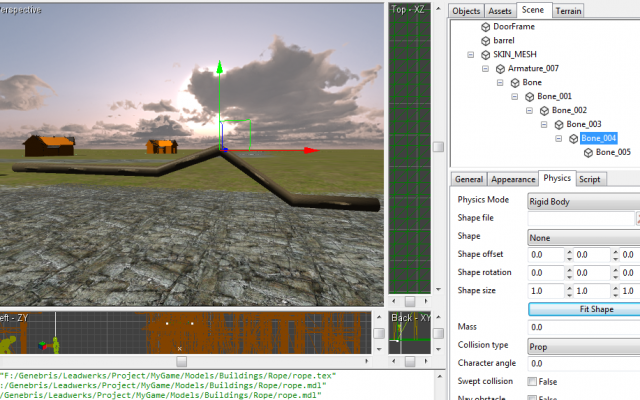
Task: Click the barrel entity cube icon
Action: tap(486, 40)
